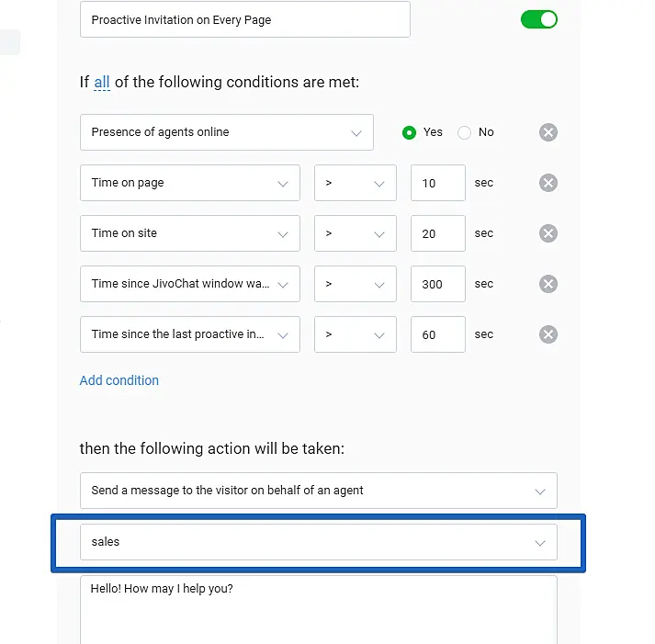Delete the 'Time since the last proactive' condition
This screenshot has width=655, height=644.
[548, 334]
